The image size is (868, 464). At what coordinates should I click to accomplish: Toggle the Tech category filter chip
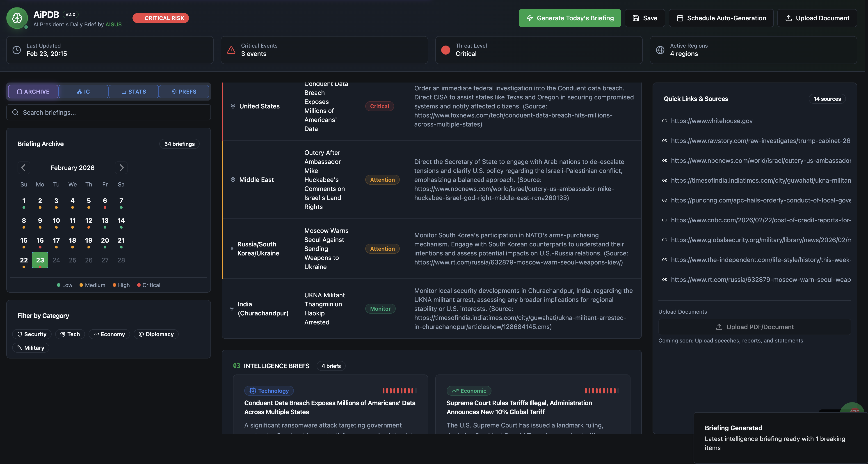pyautogui.click(x=70, y=334)
